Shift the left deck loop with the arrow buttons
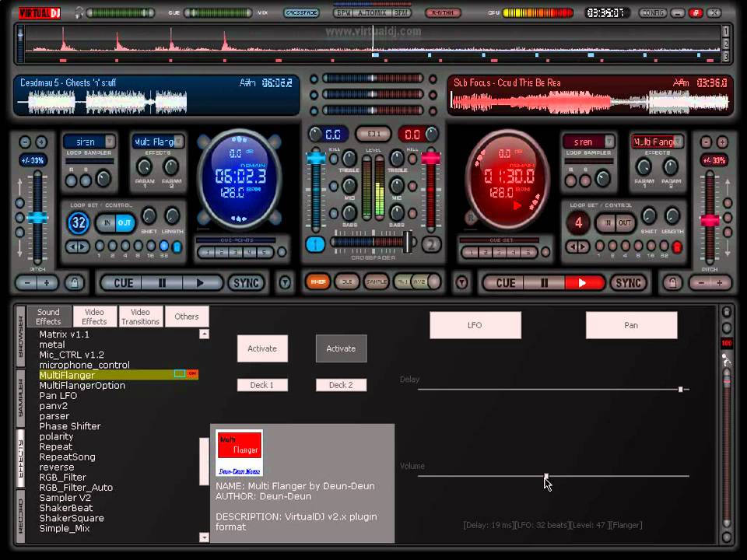The width and height of the screenshot is (747, 560). pyautogui.click(x=77, y=247)
